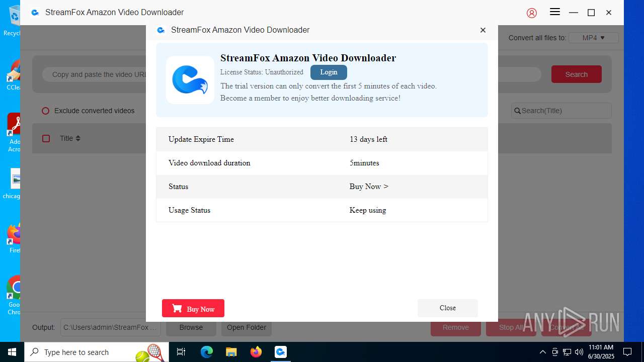
Task: Click the output path field
Action: coord(111,327)
